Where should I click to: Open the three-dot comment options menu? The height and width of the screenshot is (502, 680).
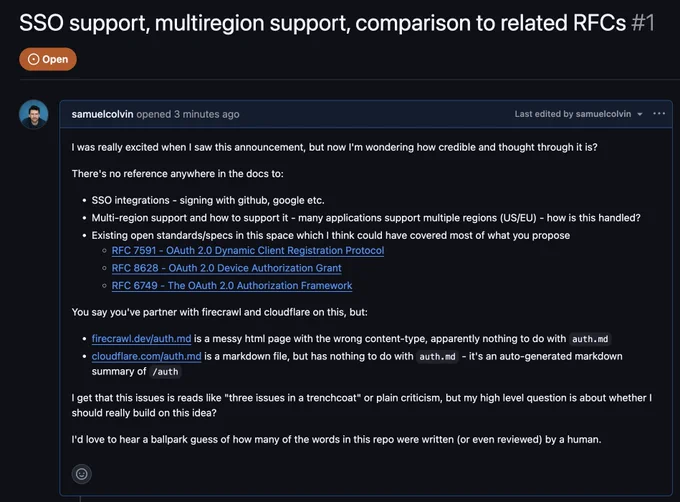point(659,114)
